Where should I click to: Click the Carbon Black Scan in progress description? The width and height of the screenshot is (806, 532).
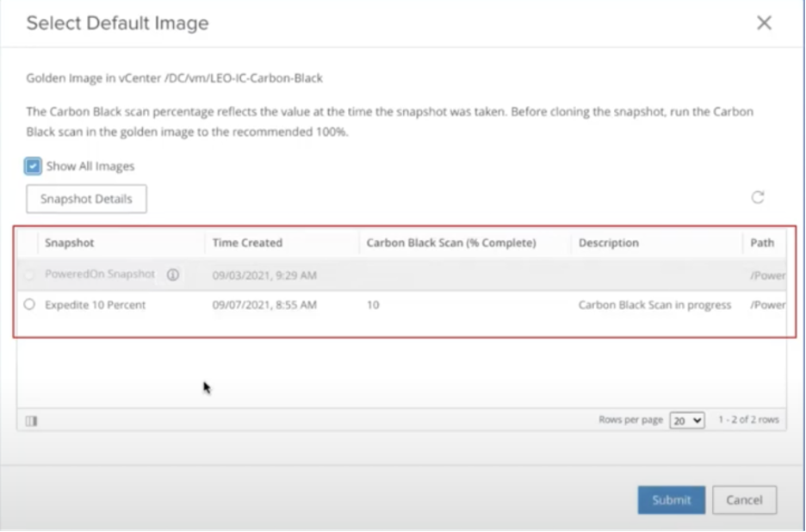[x=654, y=305]
